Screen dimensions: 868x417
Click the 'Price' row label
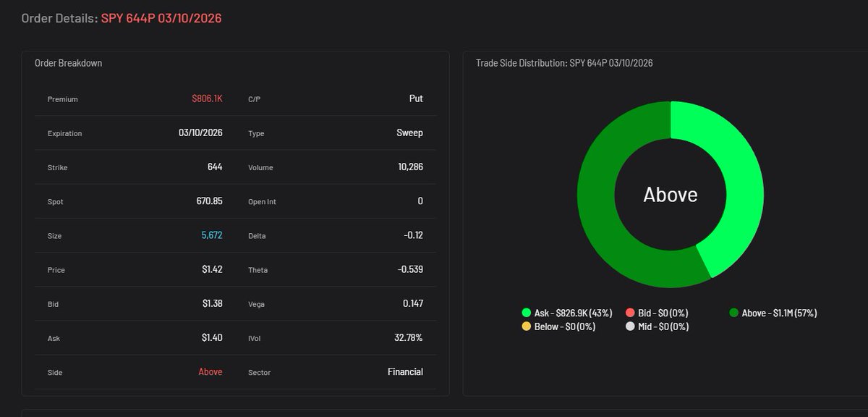click(x=56, y=270)
